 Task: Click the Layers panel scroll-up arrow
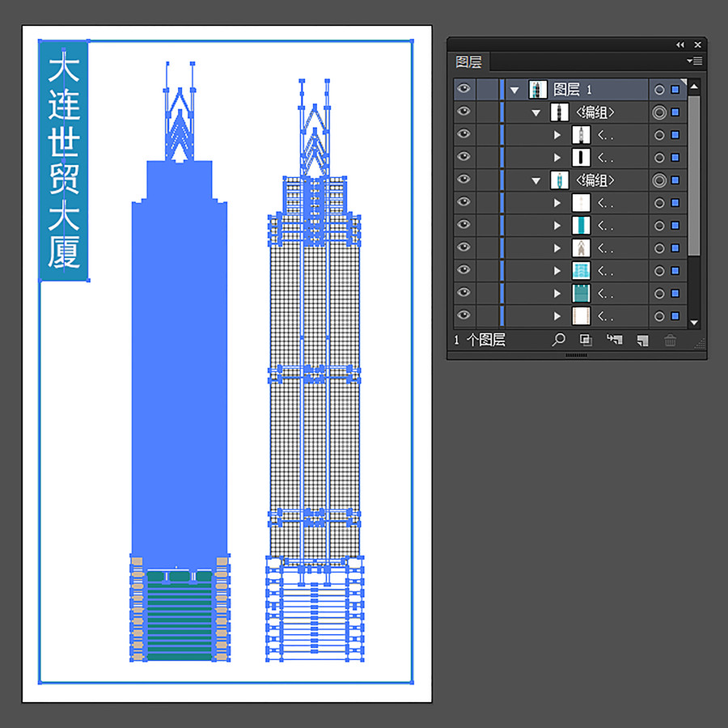(x=694, y=87)
